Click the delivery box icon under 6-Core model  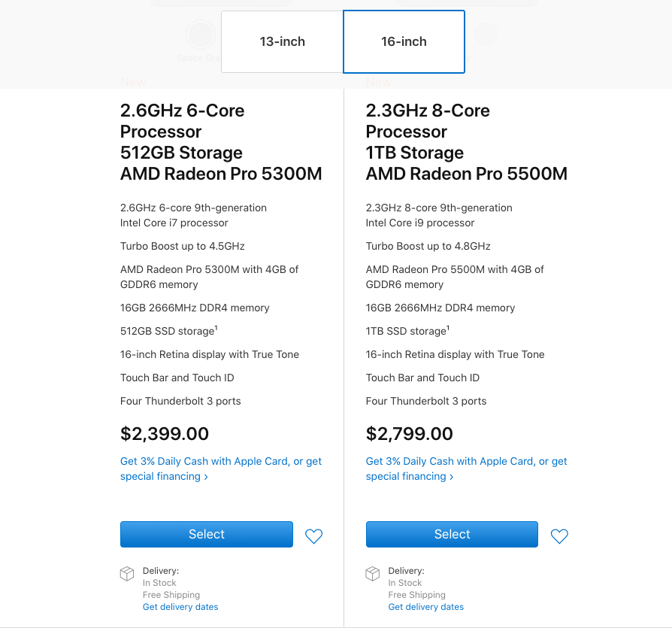tap(127, 574)
